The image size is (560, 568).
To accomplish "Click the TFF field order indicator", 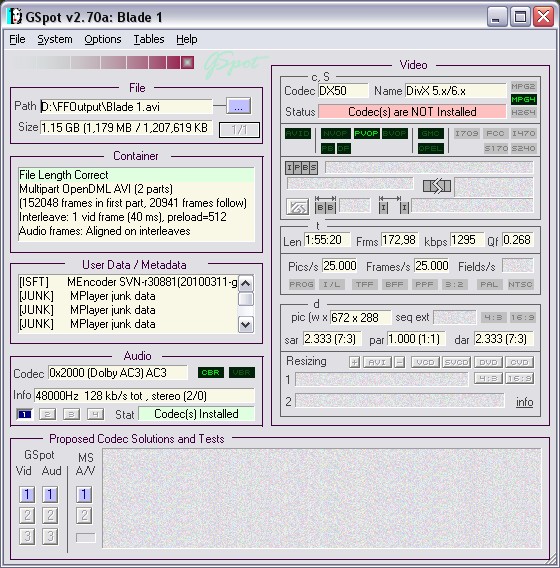I will (364, 284).
